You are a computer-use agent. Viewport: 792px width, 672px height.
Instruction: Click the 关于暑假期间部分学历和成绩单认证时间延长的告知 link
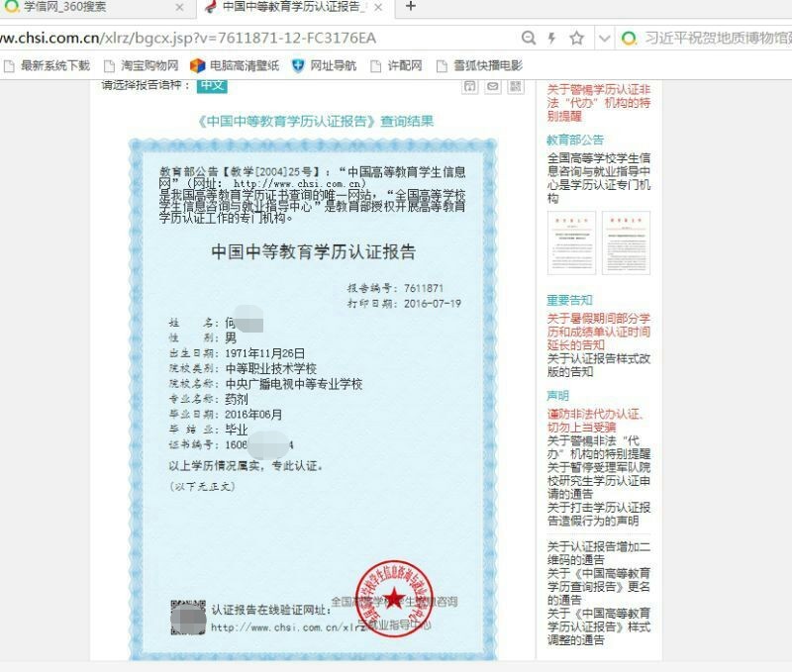point(599,332)
